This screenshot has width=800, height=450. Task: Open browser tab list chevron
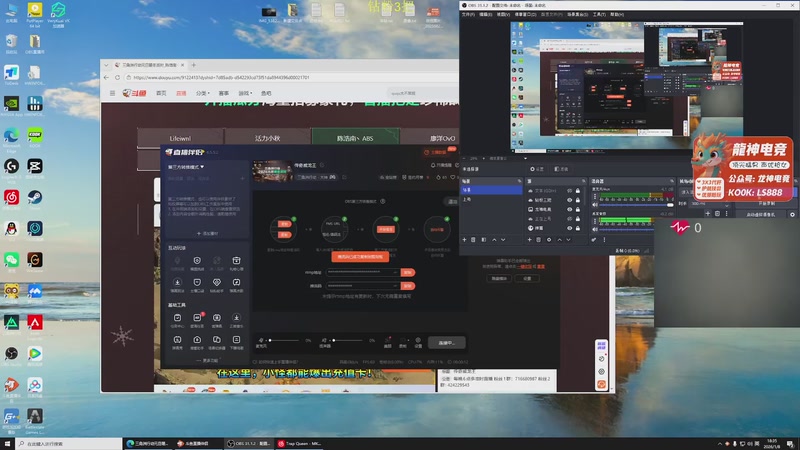[x=106, y=65]
